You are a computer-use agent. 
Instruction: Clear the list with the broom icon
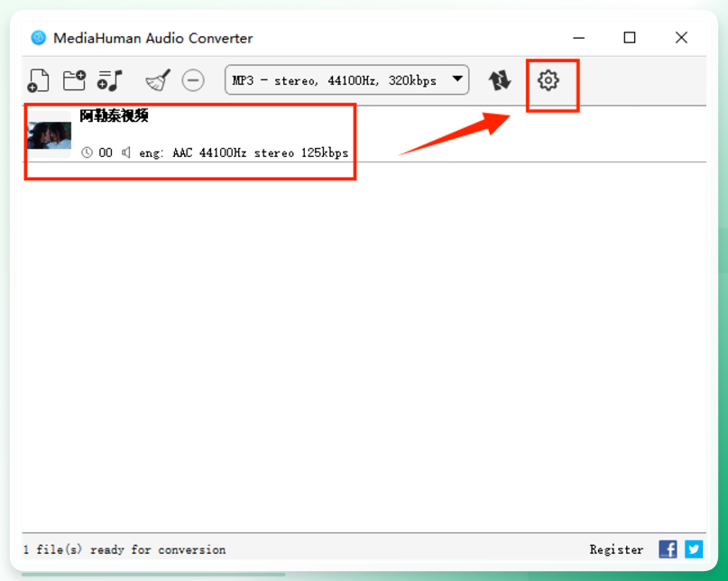pos(158,80)
